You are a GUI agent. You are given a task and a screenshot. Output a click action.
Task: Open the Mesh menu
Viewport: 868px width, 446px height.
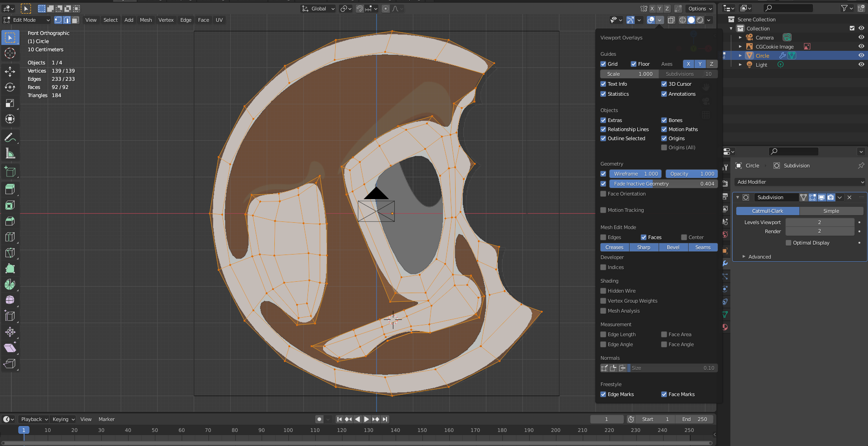(146, 20)
